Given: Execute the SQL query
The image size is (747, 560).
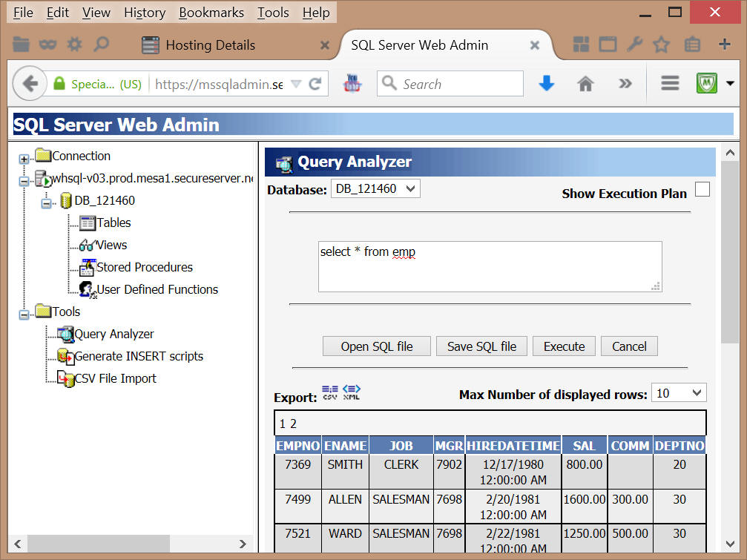Looking at the screenshot, I should pos(564,346).
